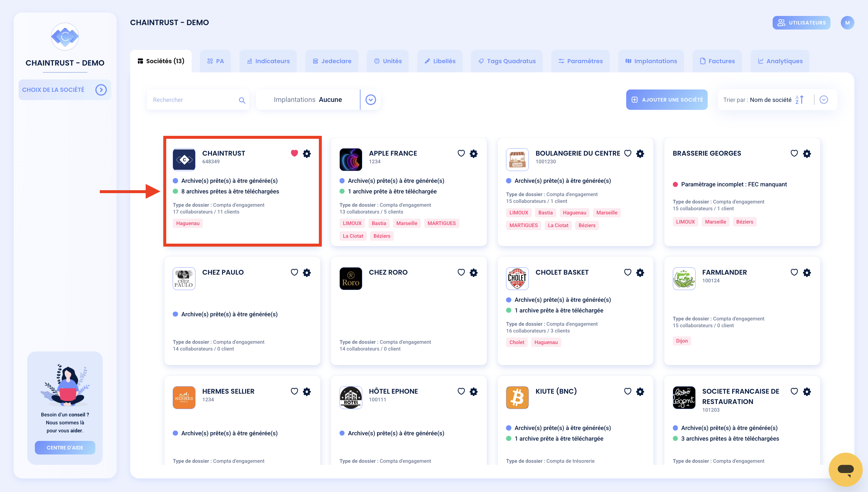Click the Cholet tag on CHOLET BASKET
868x492 pixels.
(516, 342)
